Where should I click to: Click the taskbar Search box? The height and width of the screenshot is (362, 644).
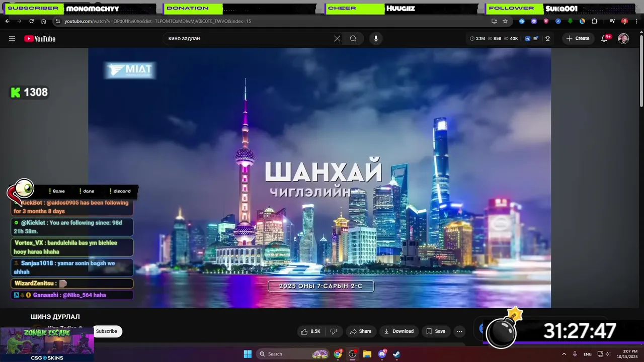(x=293, y=354)
